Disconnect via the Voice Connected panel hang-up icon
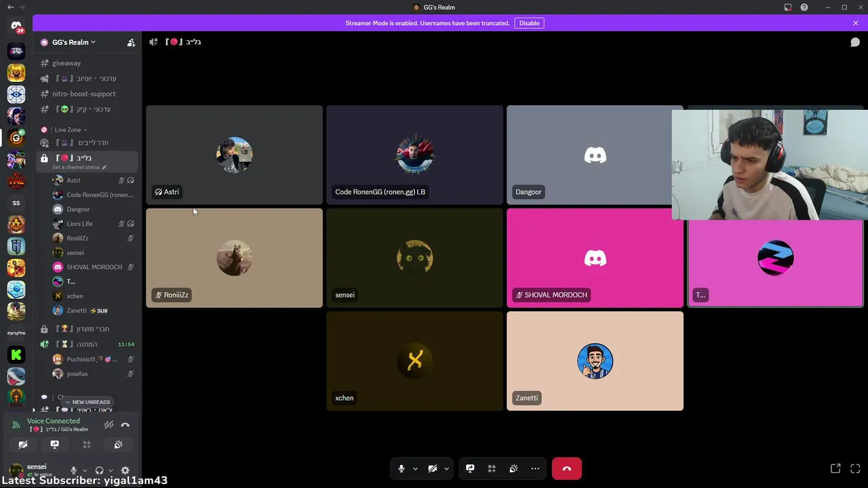868x488 pixels. click(125, 425)
